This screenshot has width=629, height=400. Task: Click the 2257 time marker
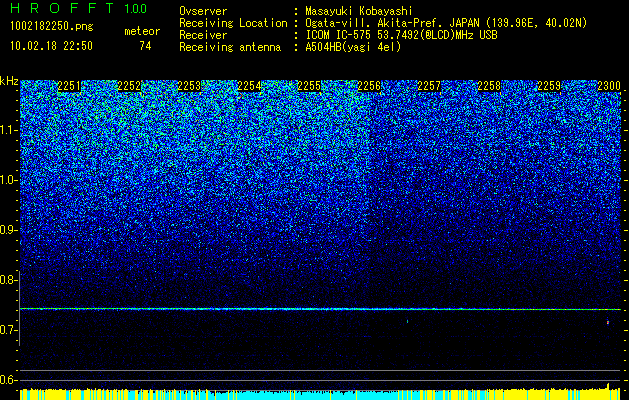429,86
